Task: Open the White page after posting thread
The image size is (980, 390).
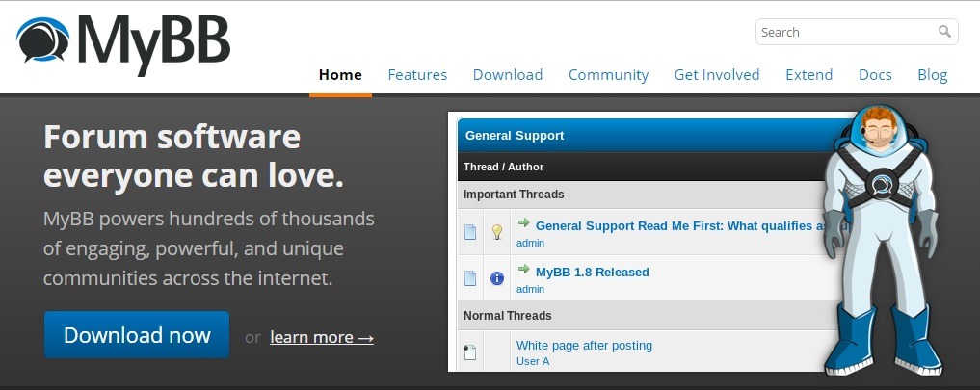Action: (x=584, y=345)
